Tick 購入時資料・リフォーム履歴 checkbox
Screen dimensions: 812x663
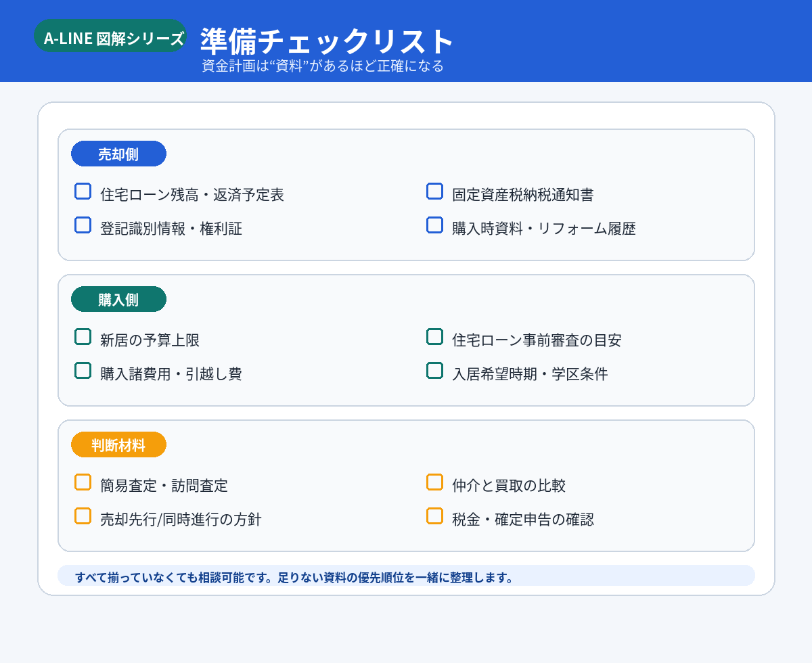click(x=434, y=225)
